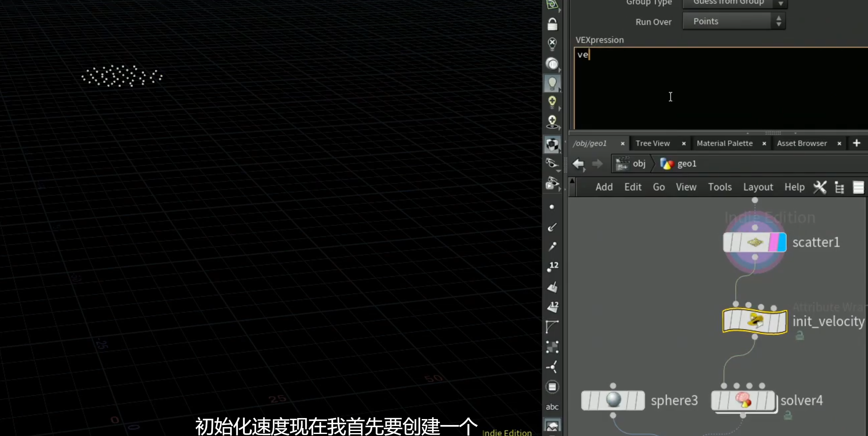Click the sunglasses display filter icon

pyautogui.click(x=552, y=163)
